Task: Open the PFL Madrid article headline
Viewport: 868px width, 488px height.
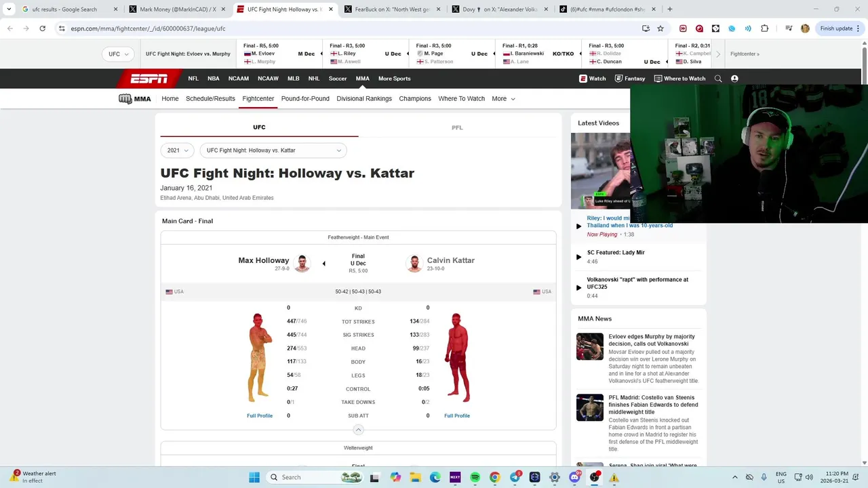Action: coord(653,405)
